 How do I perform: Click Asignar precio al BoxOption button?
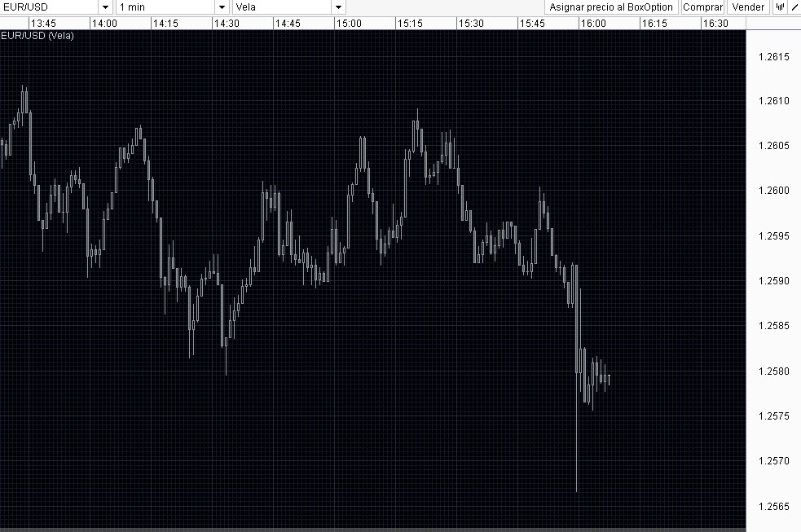611,7
